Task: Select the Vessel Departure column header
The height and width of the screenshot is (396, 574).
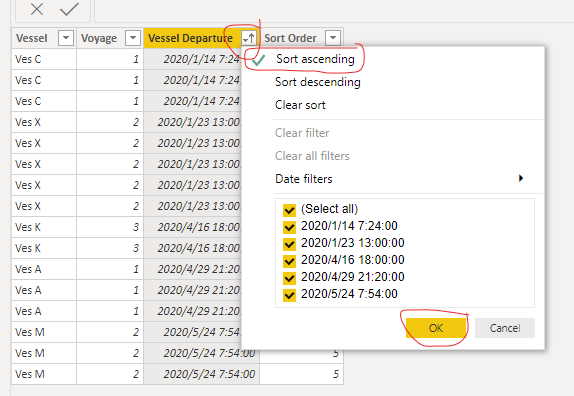Action: point(201,38)
